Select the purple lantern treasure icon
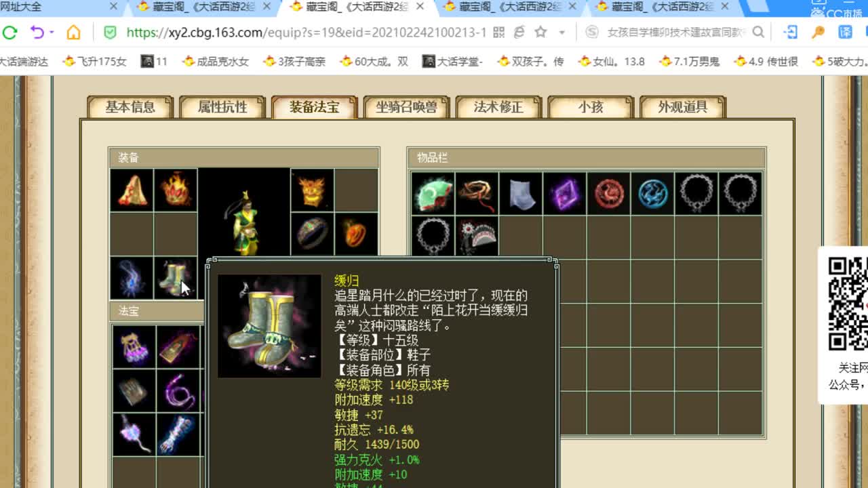The height and width of the screenshot is (488, 868). pyautogui.click(x=134, y=346)
